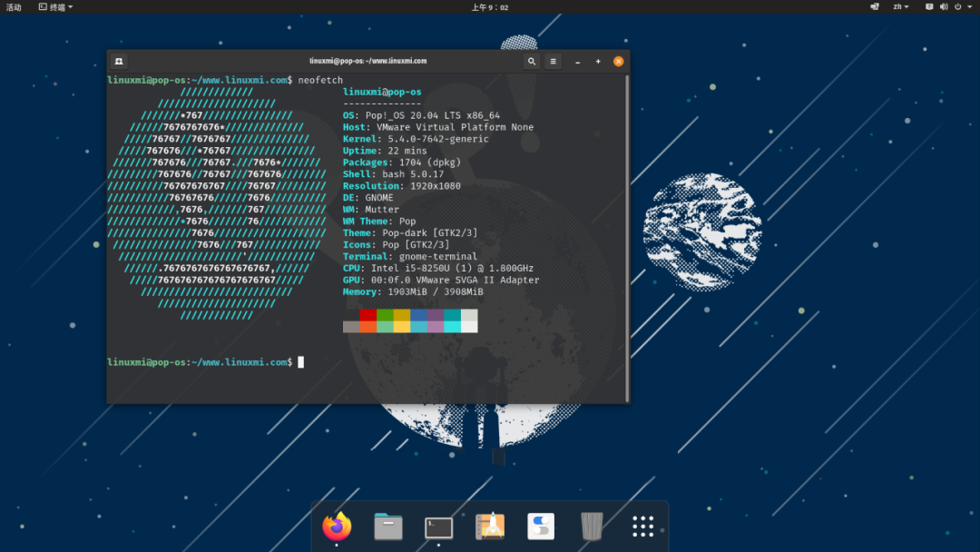Click the power button in the top bar
Image resolution: width=980 pixels, height=552 pixels.
point(958,6)
